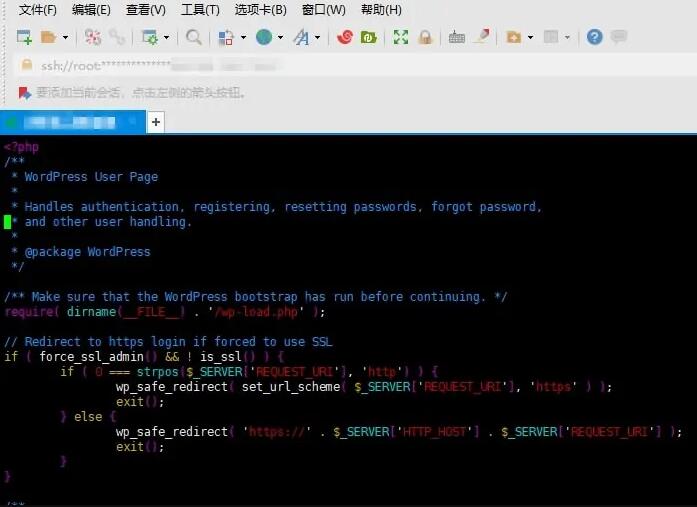
Task: Click 'strpos' function name in code
Action: tap(157, 371)
